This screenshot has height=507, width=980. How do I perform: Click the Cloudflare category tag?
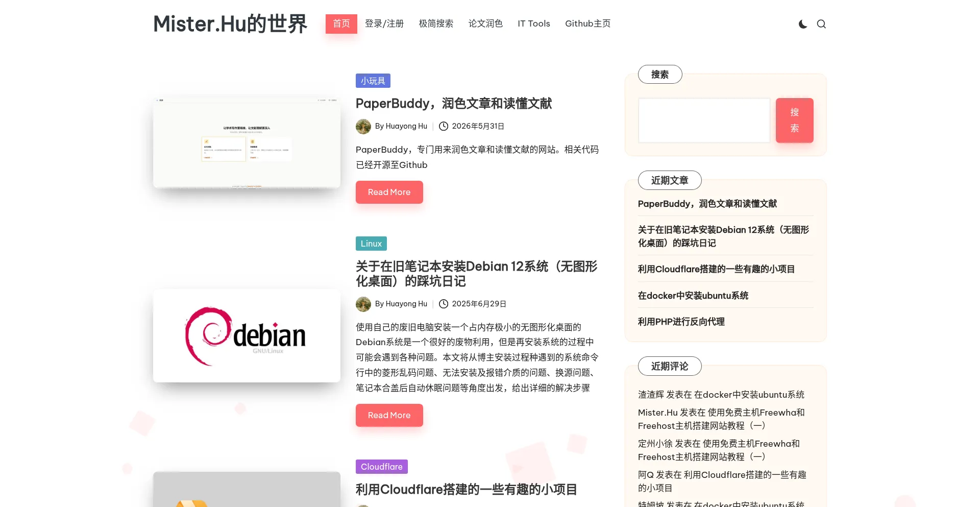coord(382,467)
